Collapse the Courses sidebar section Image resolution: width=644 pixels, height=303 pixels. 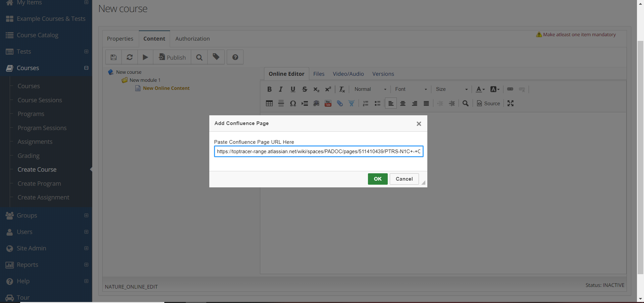click(x=86, y=68)
